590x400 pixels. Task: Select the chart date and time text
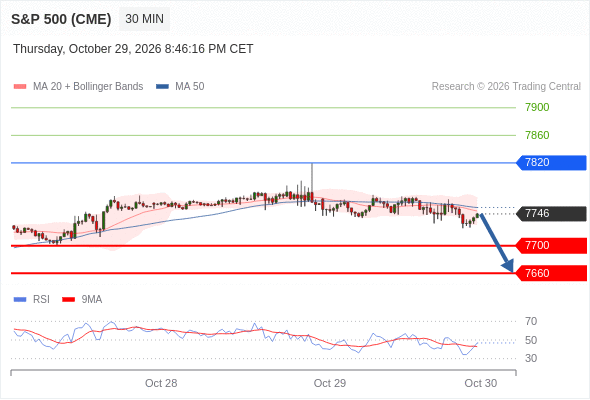[133, 49]
